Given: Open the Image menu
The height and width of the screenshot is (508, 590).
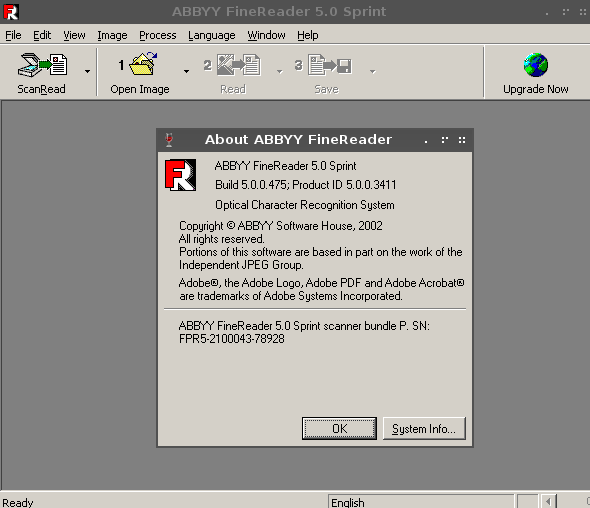Looking at the screenshot, I should pyautogui.click(x=112, y=35).
